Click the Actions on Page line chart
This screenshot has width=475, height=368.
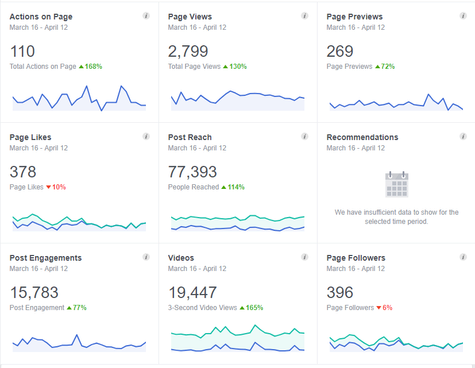click(x=79, y=98)
